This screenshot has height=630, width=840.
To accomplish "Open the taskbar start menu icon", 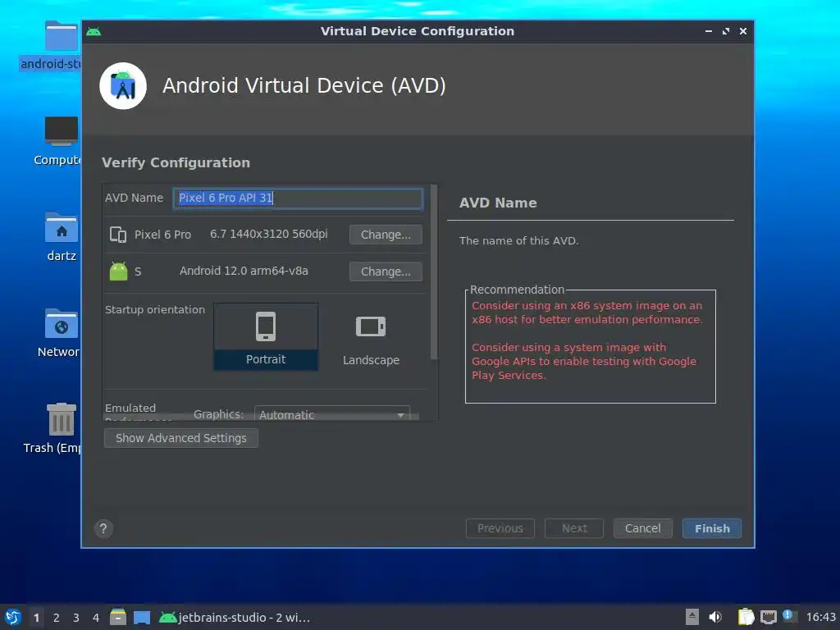I will [x=13, y=617].
